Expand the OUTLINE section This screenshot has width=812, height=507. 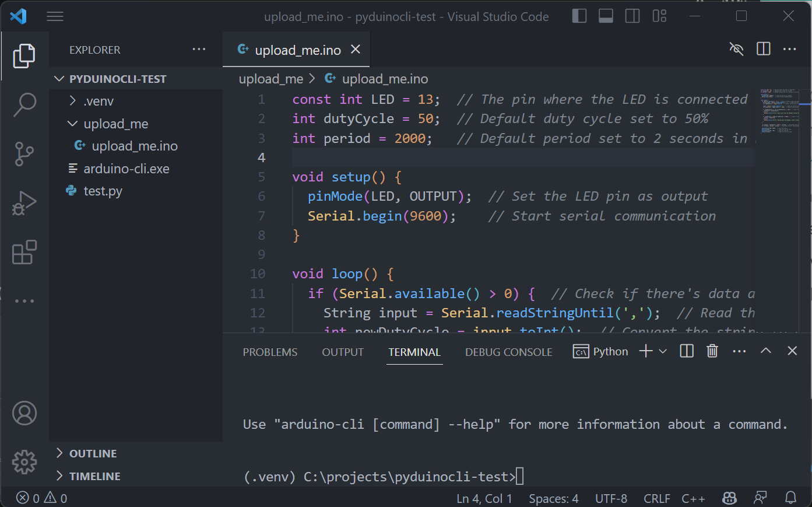click(x=136, y=453)
